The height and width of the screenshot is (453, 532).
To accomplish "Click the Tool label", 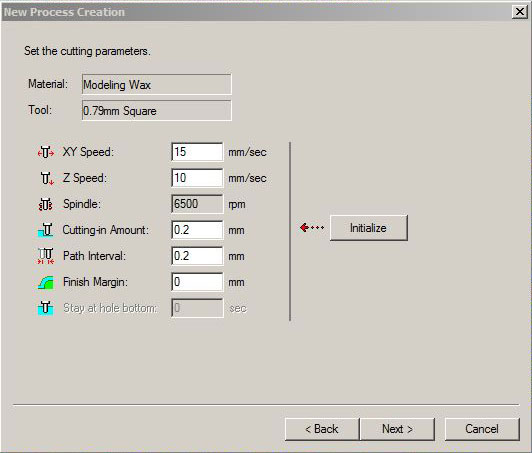I will point(40,110).
